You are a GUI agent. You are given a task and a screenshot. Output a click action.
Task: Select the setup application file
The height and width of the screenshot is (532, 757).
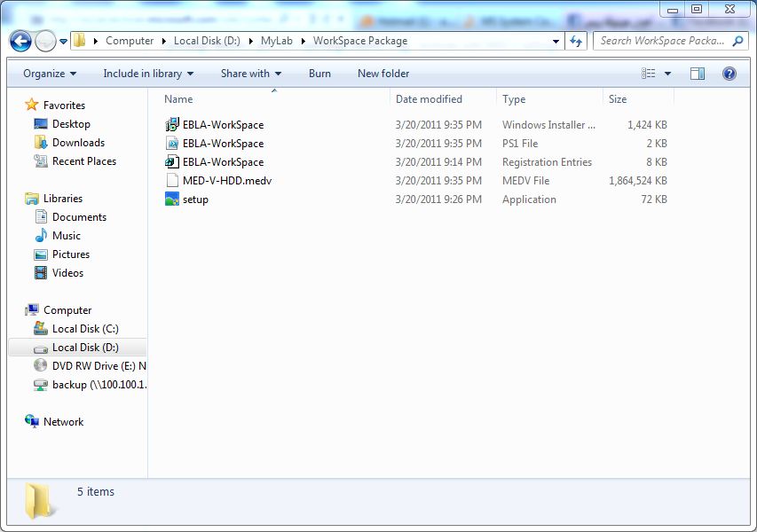pyautogui.click(x=195, y=199)
